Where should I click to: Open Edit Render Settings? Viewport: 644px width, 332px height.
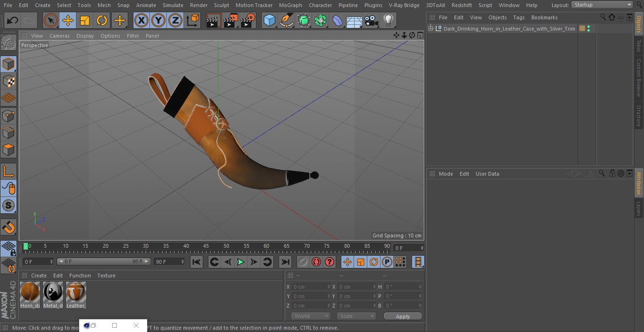[x=248, y=20]
